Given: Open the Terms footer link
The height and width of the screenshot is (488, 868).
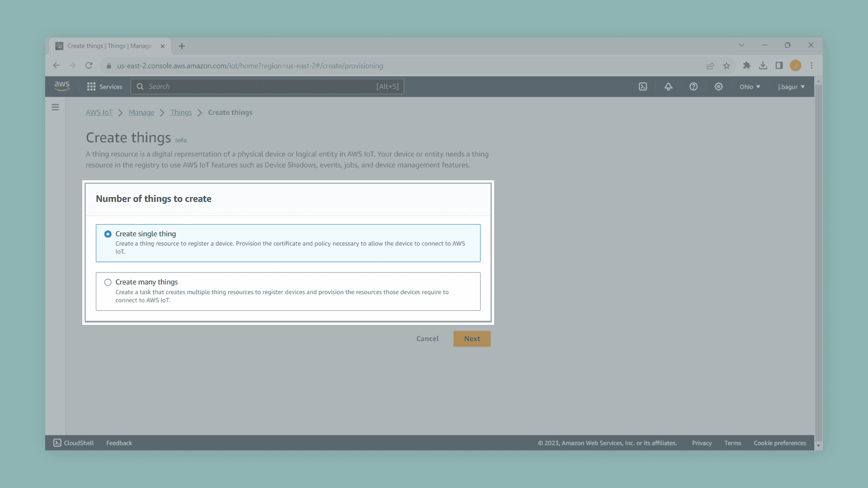Looking at the screenshot, I should tap(732, 443).
